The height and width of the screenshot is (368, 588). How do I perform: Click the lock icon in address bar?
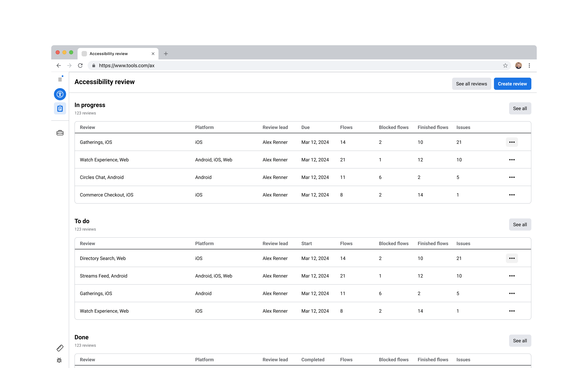(x=94, y=65)
